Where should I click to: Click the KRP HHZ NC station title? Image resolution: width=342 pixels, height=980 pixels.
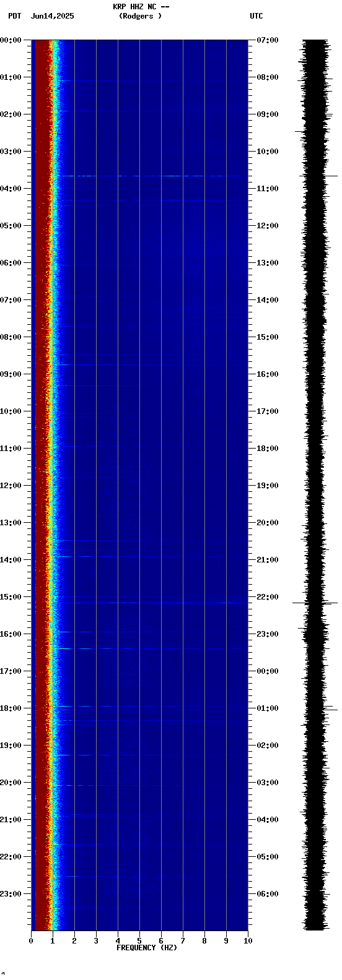pos(141,7)
